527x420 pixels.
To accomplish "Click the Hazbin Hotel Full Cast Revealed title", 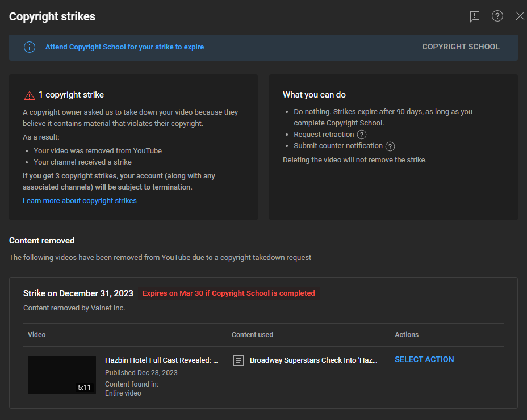I will pos(161,360).
